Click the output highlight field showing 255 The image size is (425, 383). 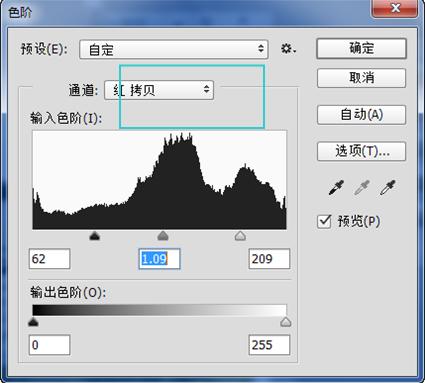click(x=269, y=345)
